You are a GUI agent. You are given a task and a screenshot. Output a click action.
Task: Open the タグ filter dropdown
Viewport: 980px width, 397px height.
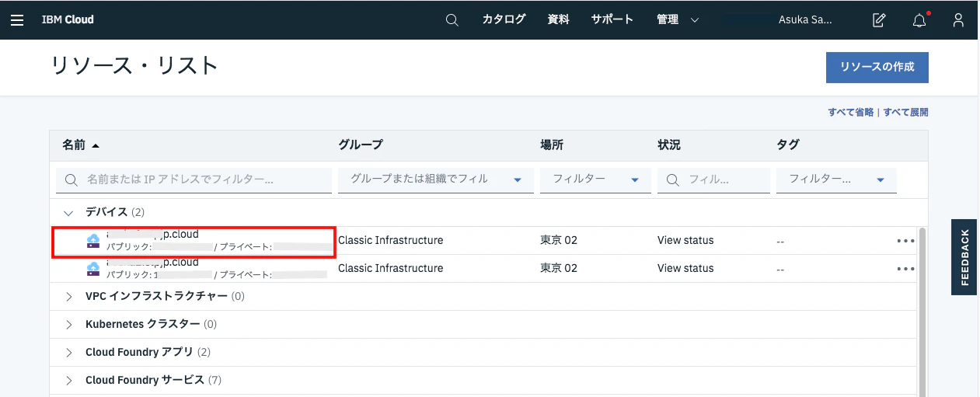(836, 179)
